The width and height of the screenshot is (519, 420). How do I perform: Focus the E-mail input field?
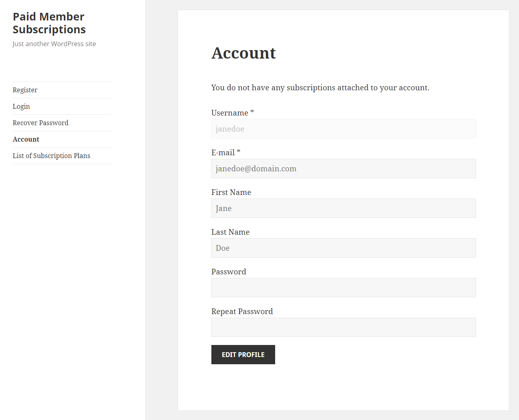[343, 168]
